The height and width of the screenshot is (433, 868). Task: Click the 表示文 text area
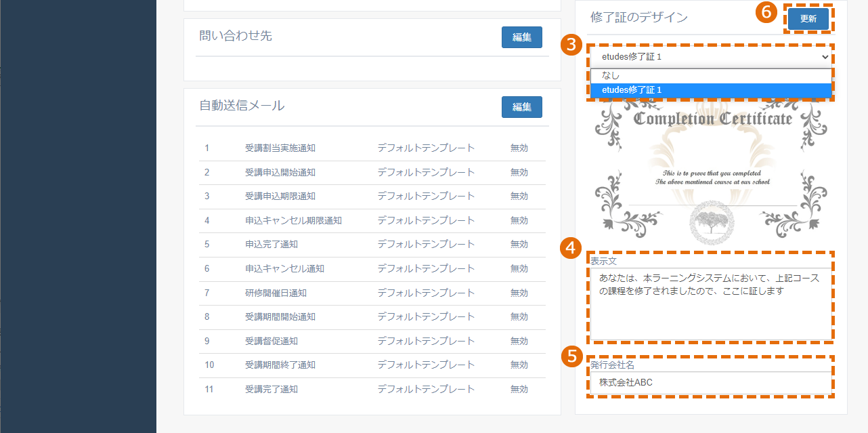(x=710, y=303)
